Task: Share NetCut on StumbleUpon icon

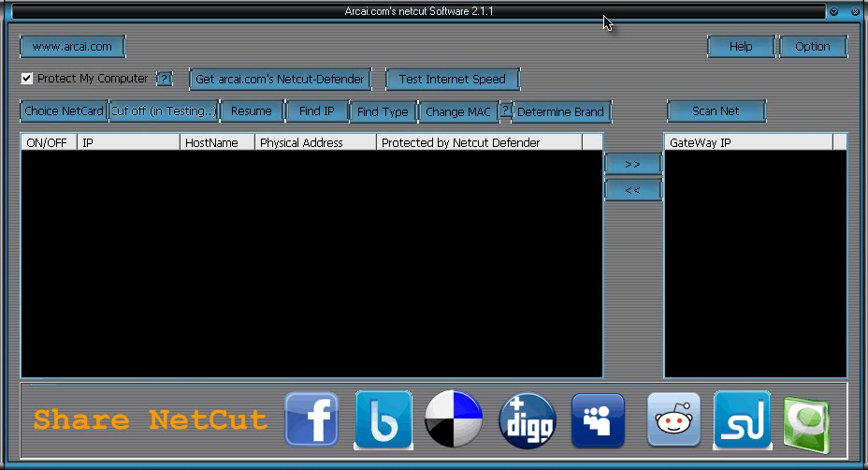Action: point(743,419)
